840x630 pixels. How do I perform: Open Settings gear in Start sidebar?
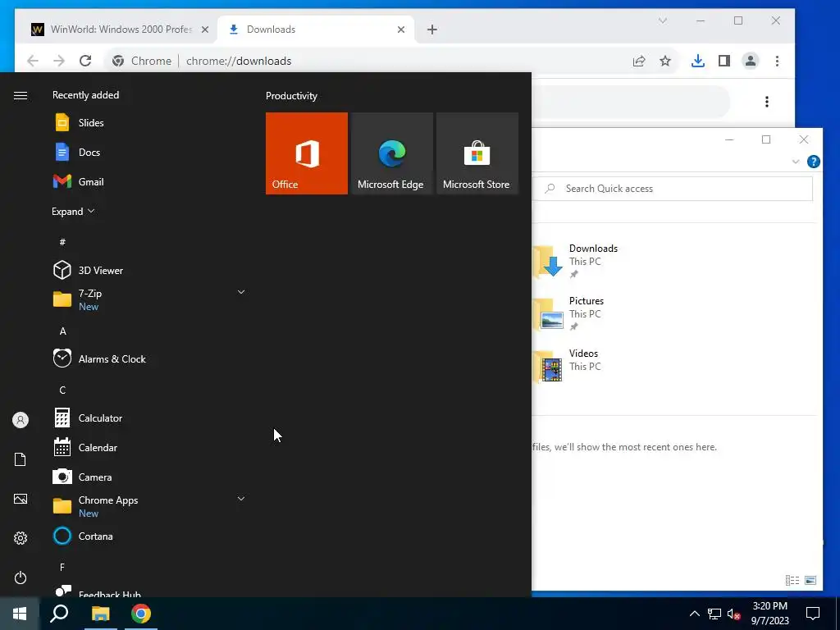(x=21, y=538)
